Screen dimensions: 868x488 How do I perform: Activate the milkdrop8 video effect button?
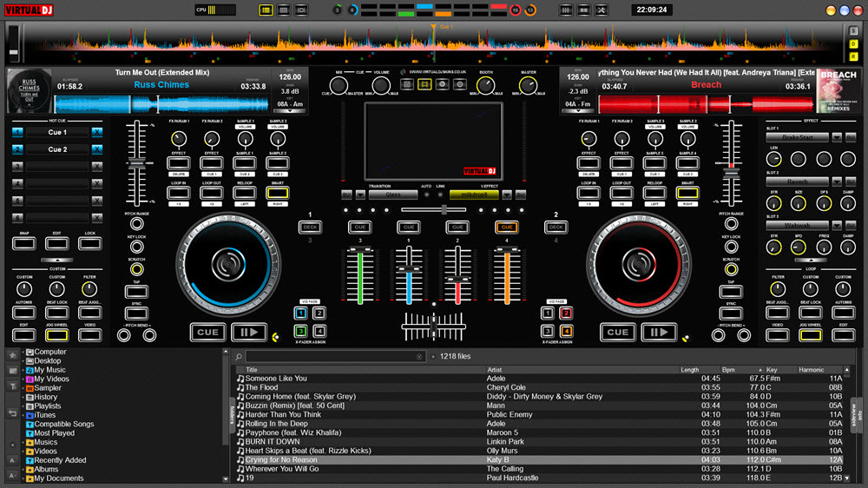pos(474,195)
